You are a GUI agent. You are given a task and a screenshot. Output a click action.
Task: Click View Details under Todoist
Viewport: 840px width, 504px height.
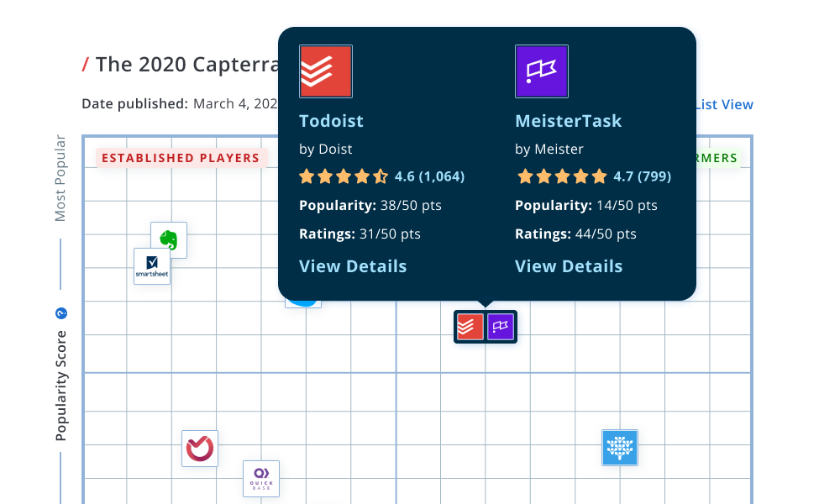[x=353, y=266]
